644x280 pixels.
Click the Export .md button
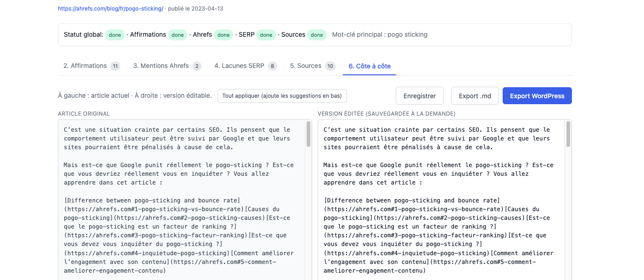coord(475,96)
